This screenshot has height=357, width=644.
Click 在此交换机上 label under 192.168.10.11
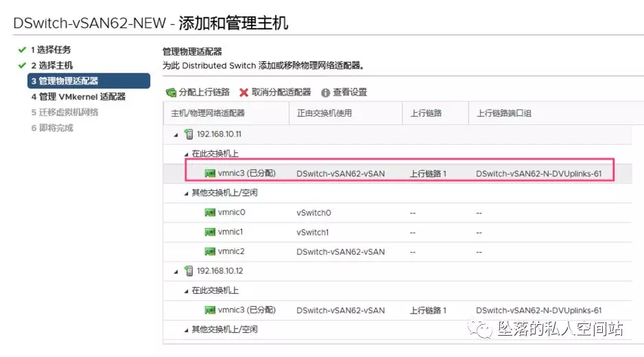[x=215, y=154]
